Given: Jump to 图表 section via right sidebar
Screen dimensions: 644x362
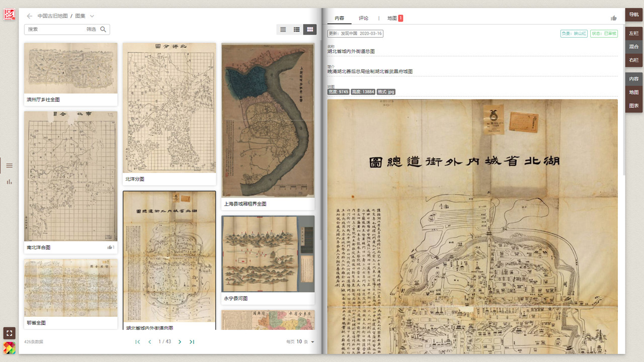Looking at the screenshot, I should (x=634, y=106).
